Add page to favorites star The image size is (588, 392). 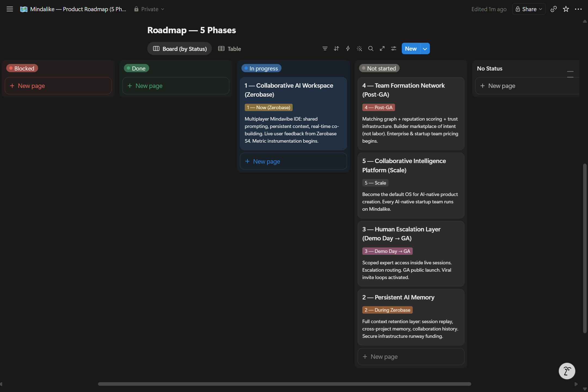566,9
